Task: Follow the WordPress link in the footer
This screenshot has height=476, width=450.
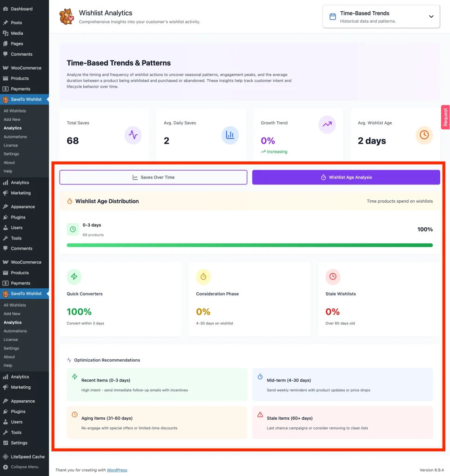Action: pos(116,470)
